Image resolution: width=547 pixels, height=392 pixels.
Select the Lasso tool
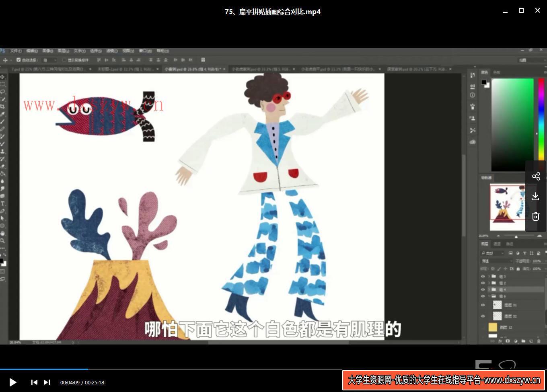pyautogui.click(x=3, y=92)
